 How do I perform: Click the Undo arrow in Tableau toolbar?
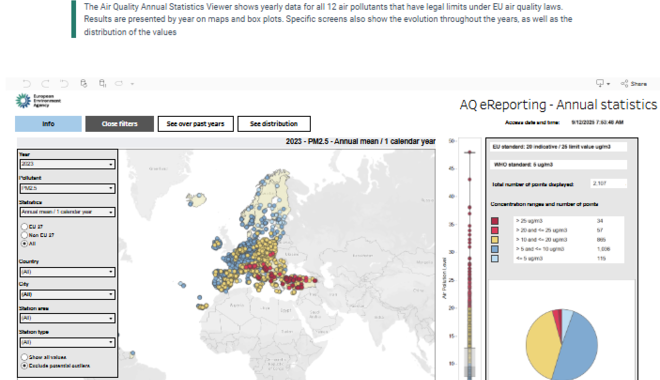27,84
